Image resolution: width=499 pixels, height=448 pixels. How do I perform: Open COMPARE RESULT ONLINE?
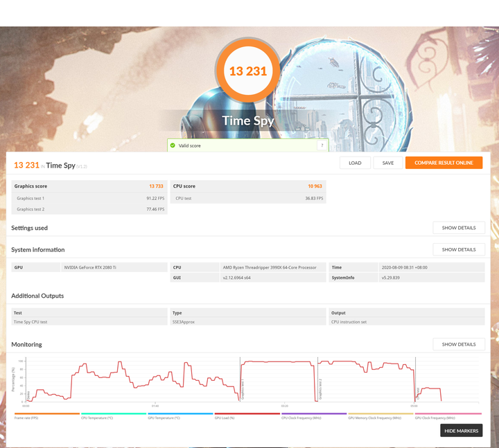pyautogui.click(x=444, y=163)
